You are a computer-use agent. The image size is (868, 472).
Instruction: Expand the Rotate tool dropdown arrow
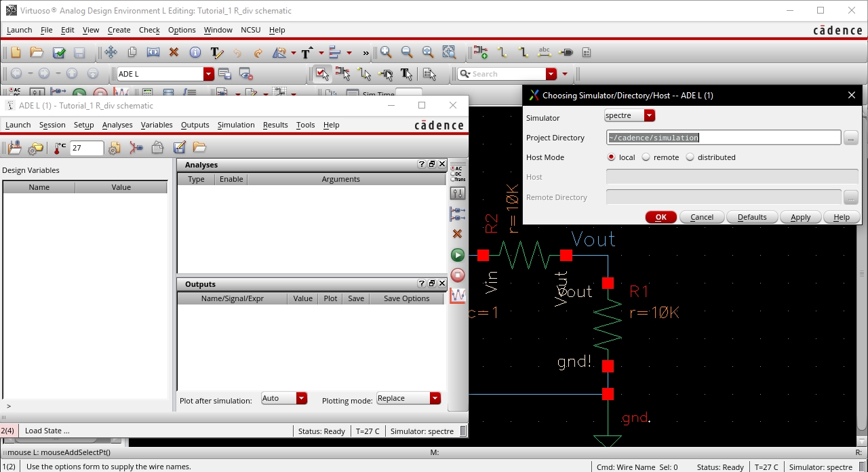[293, 53]
